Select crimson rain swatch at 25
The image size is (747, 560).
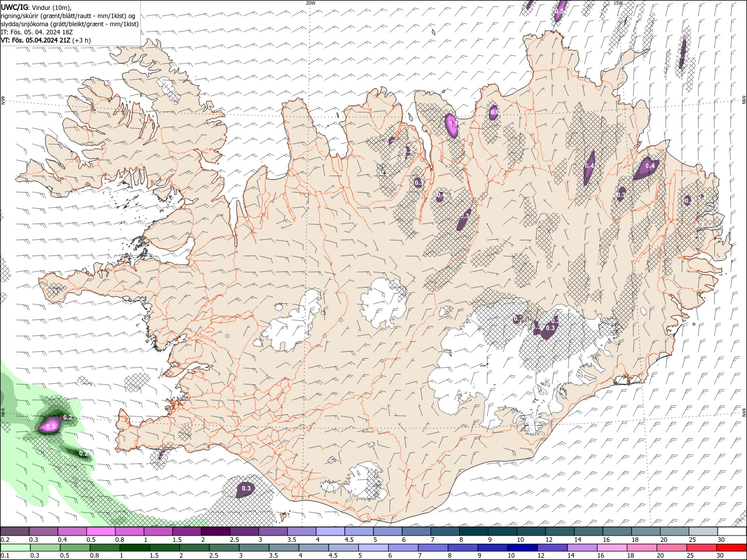click(x=701, y=547)
